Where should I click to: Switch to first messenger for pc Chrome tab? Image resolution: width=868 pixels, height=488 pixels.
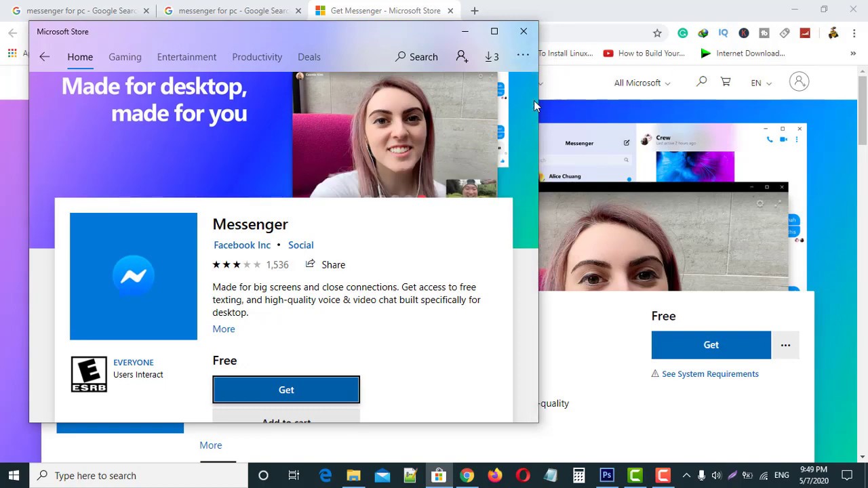click(x=80, y=11)
